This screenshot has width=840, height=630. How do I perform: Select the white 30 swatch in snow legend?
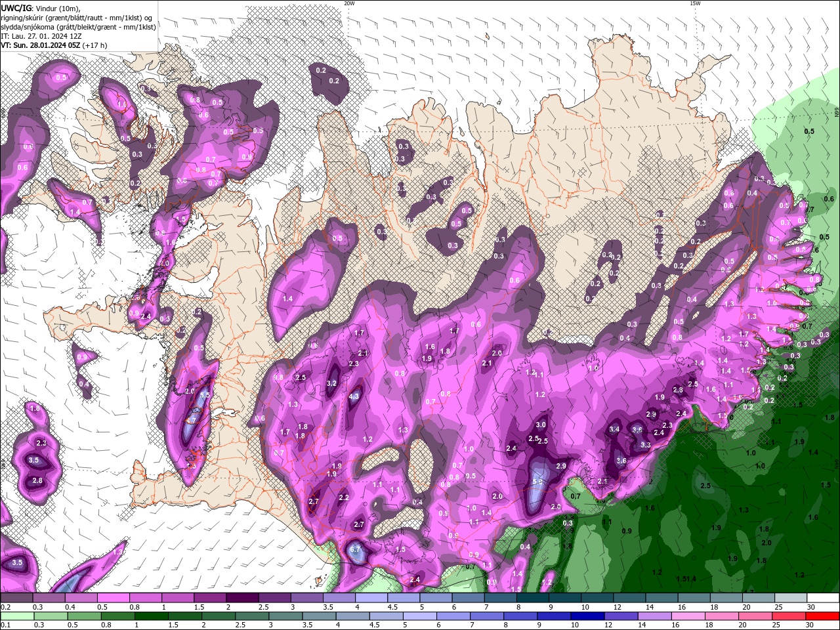click(824, 598)
